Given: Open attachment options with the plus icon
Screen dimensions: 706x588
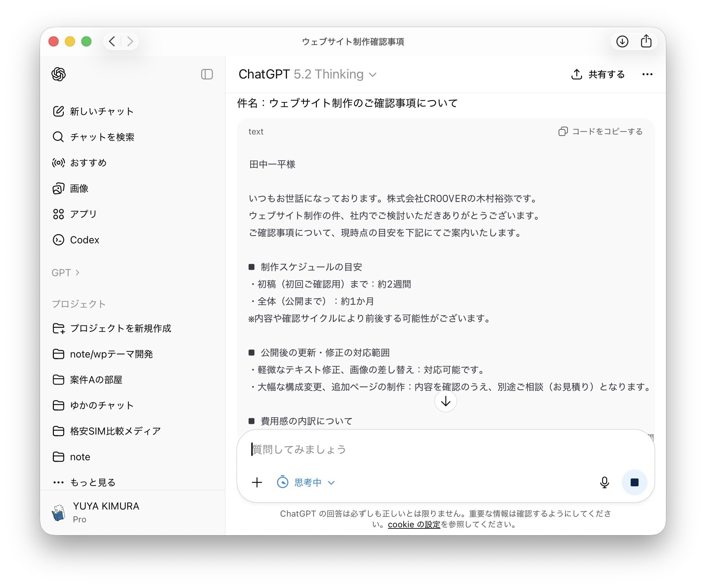Looking at the screenshot, I should [257, 482].
